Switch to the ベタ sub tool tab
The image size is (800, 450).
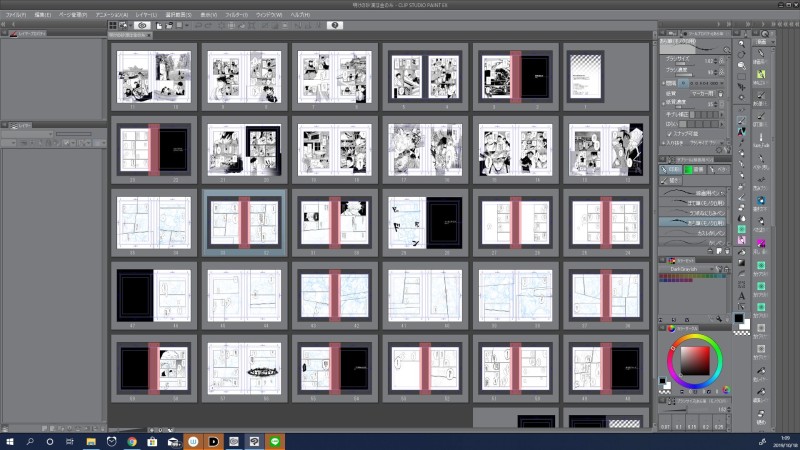click(718, 169)
